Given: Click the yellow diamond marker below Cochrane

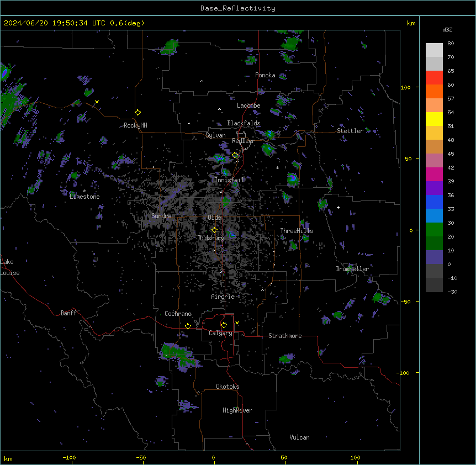Looking at the screenshot, I should click(188, 326).
